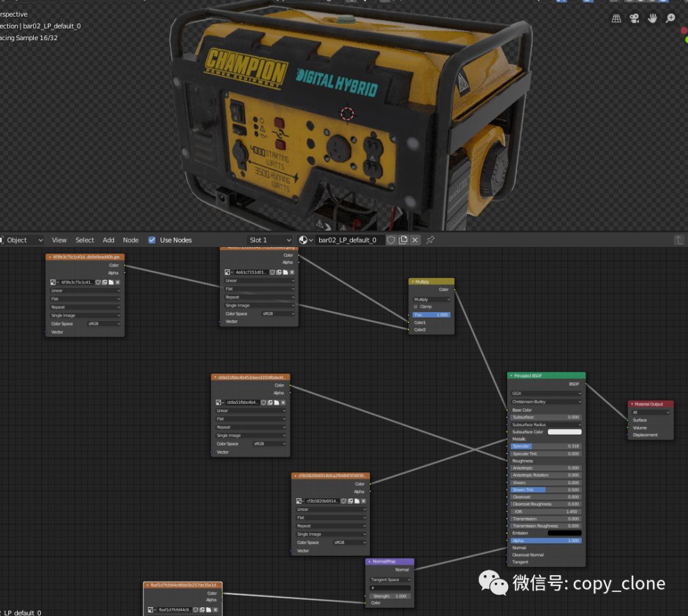Unlink image X in cb9a51fbbc4b4 node
The height and width of the screenshot is (616, 688).
coord(283,403)
